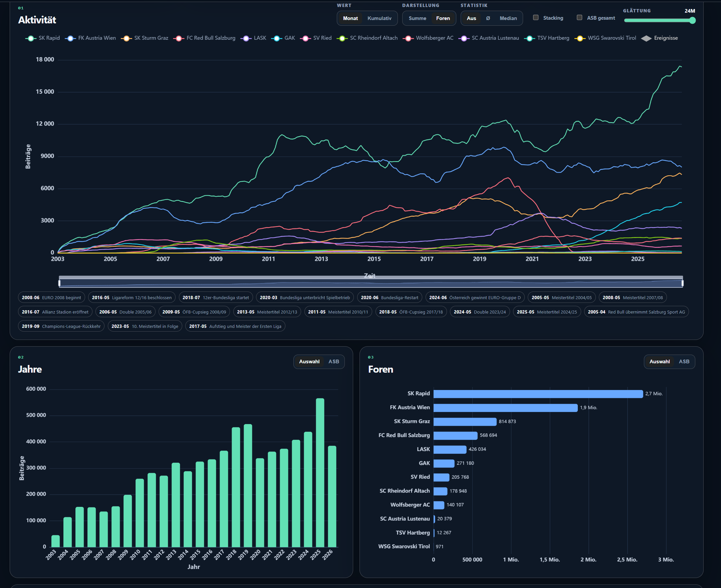
Task: Enable the Stacking checkbox
Action: [x=535, y=18]
